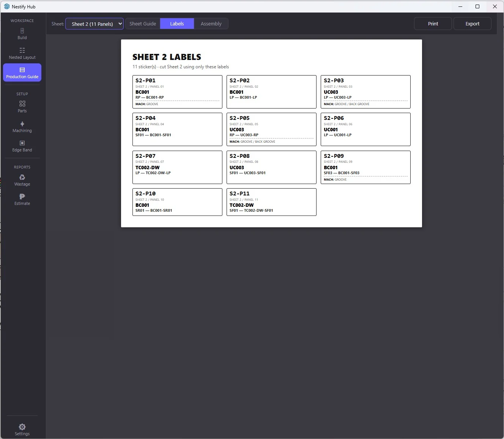The height and width of the screenshot is (439, 504).
Task: Select the Labels tab
Action: pos(177,24)
